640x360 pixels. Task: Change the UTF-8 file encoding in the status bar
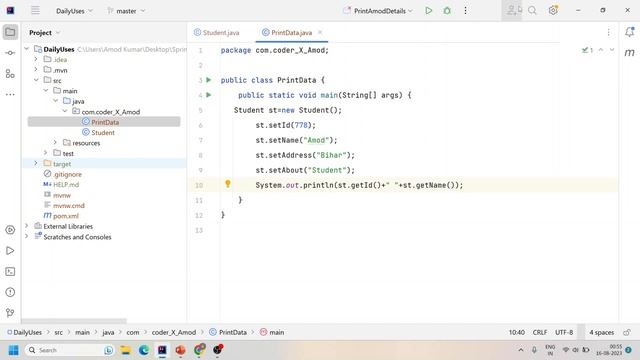[564, 332]
